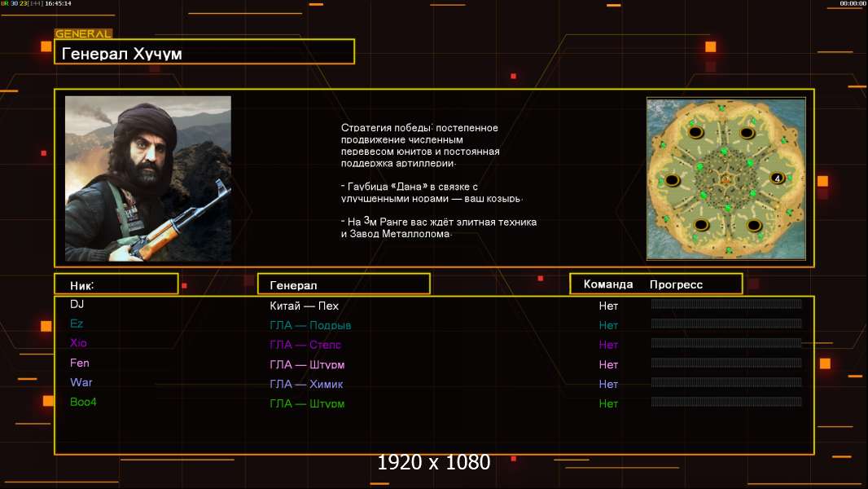Viewport: 868px width, 489px height.
Task: Click Boo4's 'ГЛА — Штурм' general entry
Action: pyautogui.click(x=307, y=403)
